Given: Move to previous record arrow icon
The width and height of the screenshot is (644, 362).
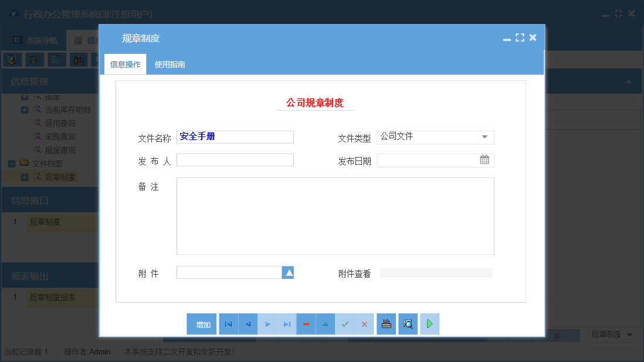Looking at the screenshot, I should coord(248,323).
